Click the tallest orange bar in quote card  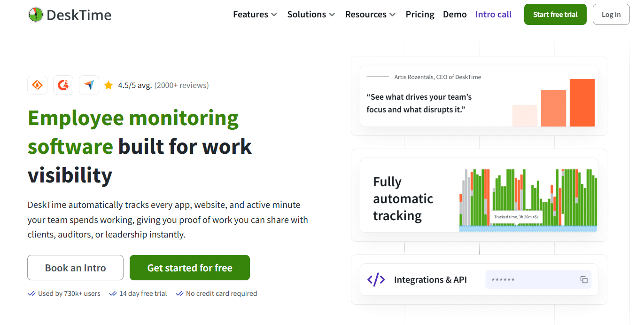point(582,103)
